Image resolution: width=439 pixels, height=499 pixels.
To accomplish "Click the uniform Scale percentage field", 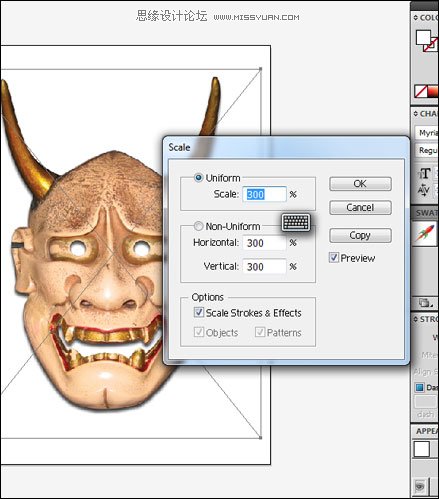I will (264, 194).
